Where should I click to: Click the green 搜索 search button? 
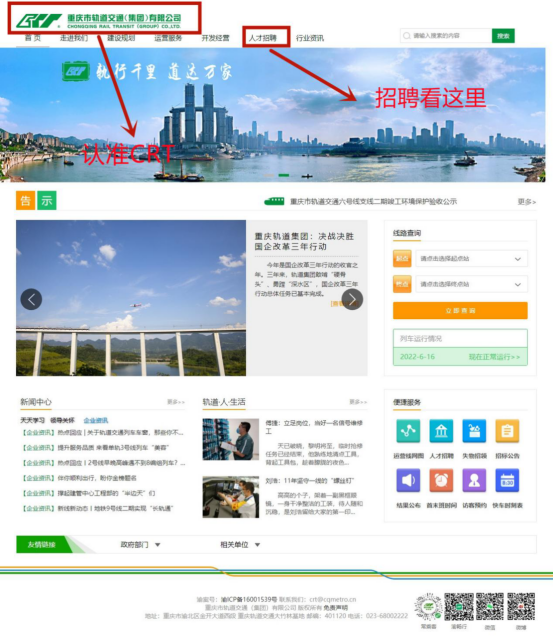[x=503, y=36]
